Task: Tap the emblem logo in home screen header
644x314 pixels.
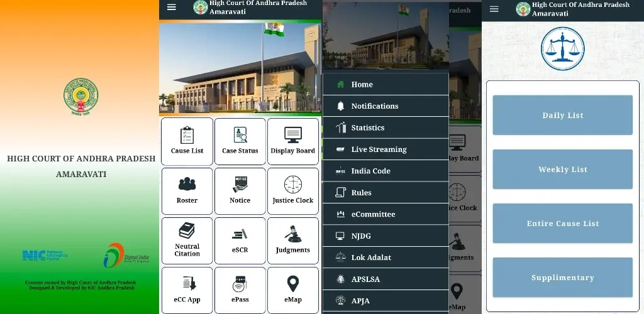Action: point(201,8)
